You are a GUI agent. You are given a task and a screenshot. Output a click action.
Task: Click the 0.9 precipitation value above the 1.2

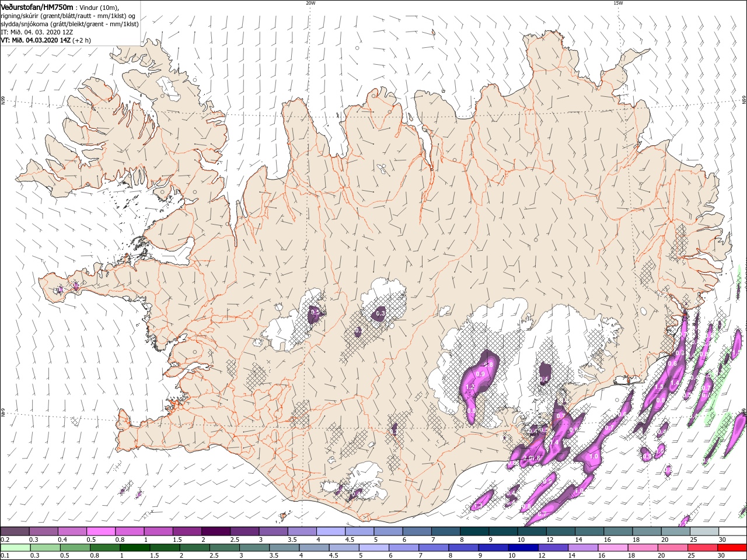point(481,373)
